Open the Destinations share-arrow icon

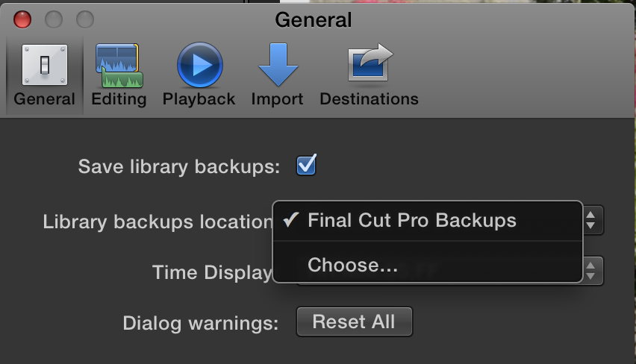[370, 63]
